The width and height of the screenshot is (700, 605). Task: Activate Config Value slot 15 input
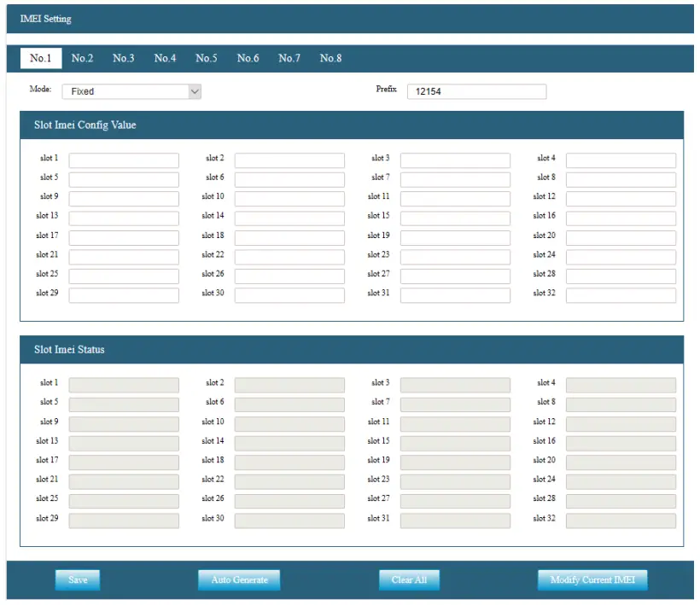pos(455,218)
